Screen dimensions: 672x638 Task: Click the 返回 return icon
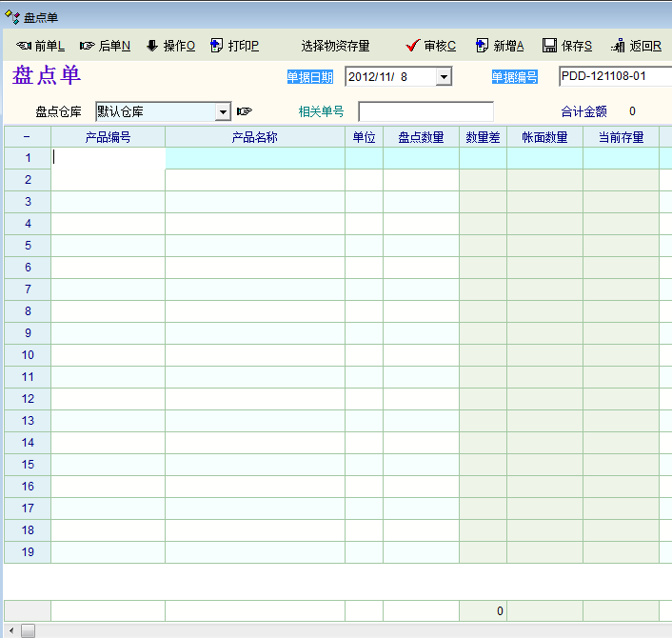[619, 46]
